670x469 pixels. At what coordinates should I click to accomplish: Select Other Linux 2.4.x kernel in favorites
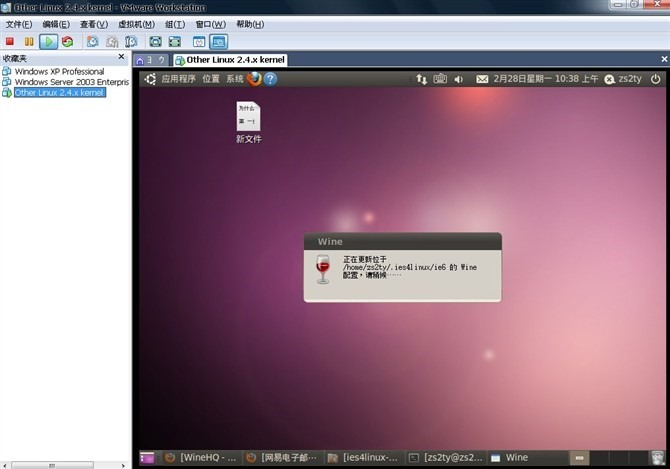tap(60, 92)
